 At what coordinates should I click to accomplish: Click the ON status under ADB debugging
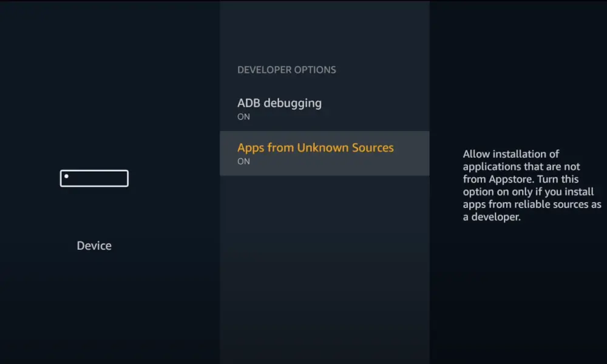pyautogui.click(x=243, y=117)
